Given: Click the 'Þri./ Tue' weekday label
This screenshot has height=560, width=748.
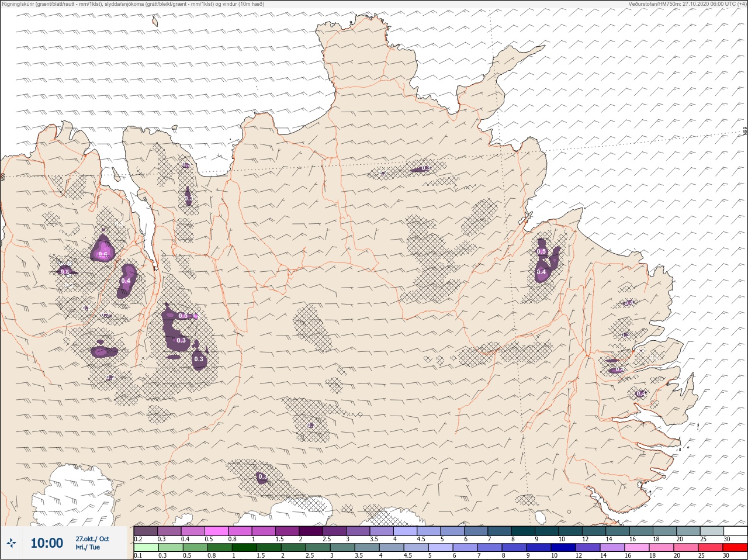Looking at the screenshot, I should coord(88,548).
